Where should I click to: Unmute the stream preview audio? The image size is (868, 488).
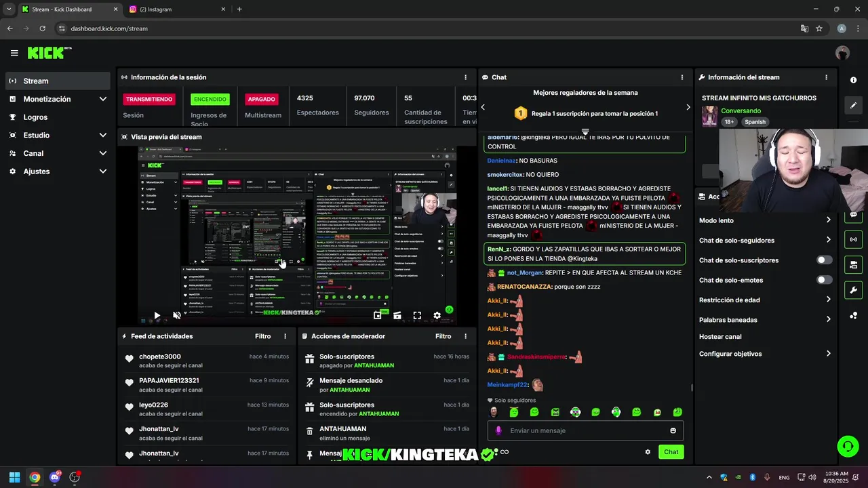[x=177, y=315]
